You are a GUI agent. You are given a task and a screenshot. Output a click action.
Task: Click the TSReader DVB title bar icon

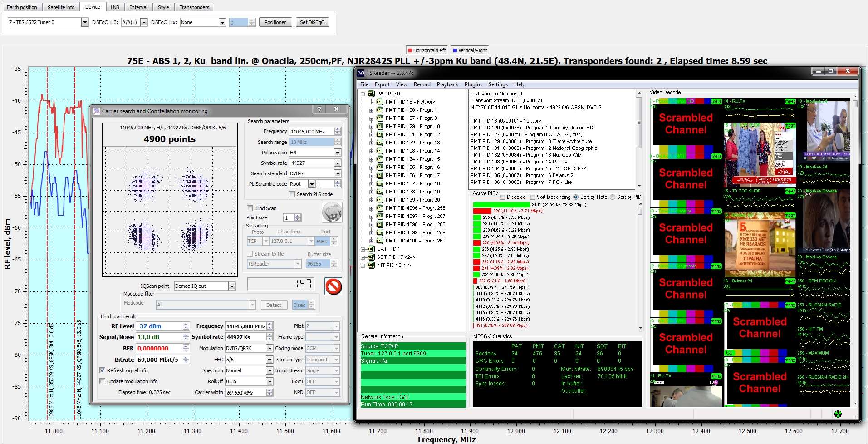coord(361,73)
